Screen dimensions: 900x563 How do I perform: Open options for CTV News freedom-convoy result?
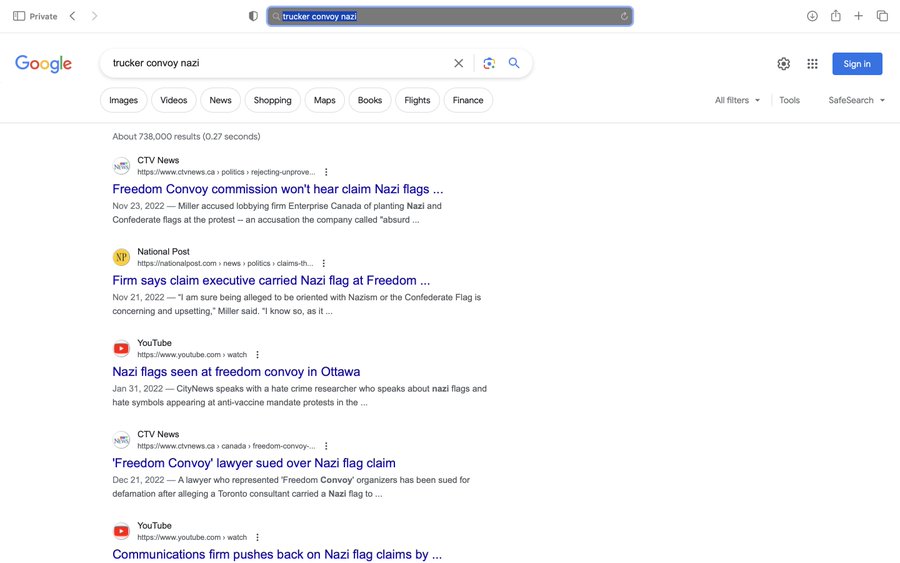pyautogui.click(x=326, y=446)
